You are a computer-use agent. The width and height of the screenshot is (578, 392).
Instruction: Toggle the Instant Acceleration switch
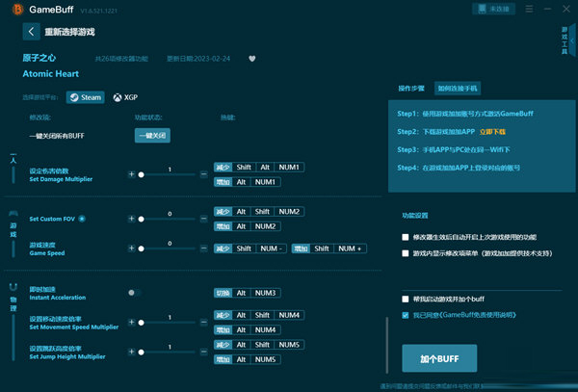click(x=134, y=293)
